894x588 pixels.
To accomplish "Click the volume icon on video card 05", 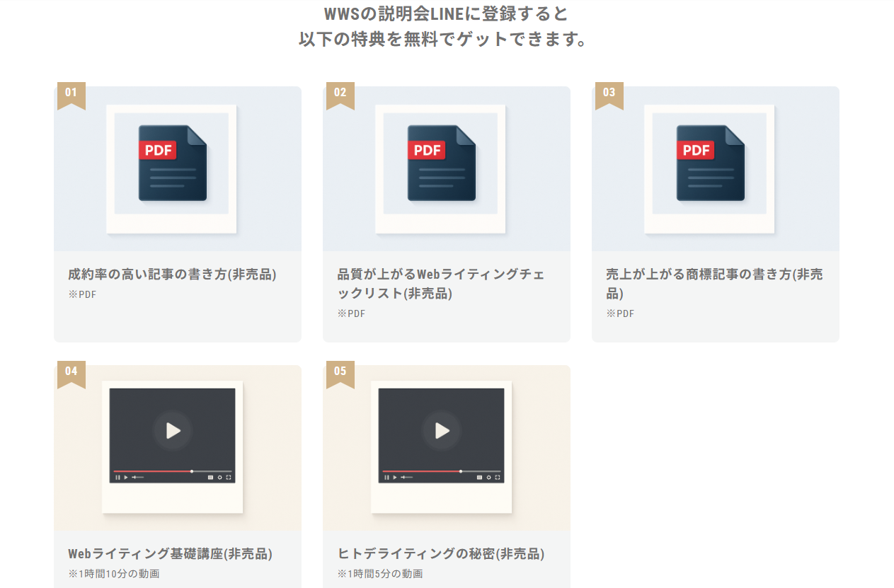I will [403, 478].
